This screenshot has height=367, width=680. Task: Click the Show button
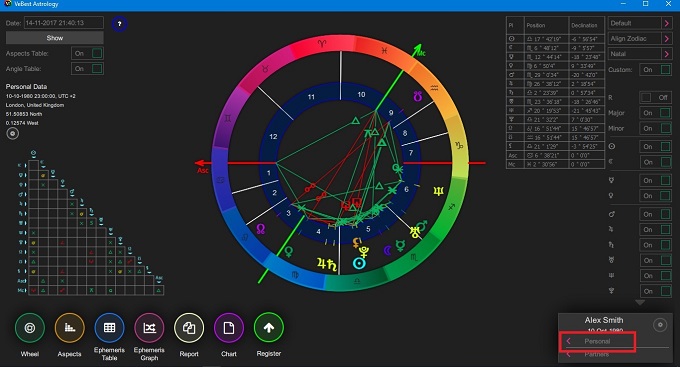click(55, 38)
